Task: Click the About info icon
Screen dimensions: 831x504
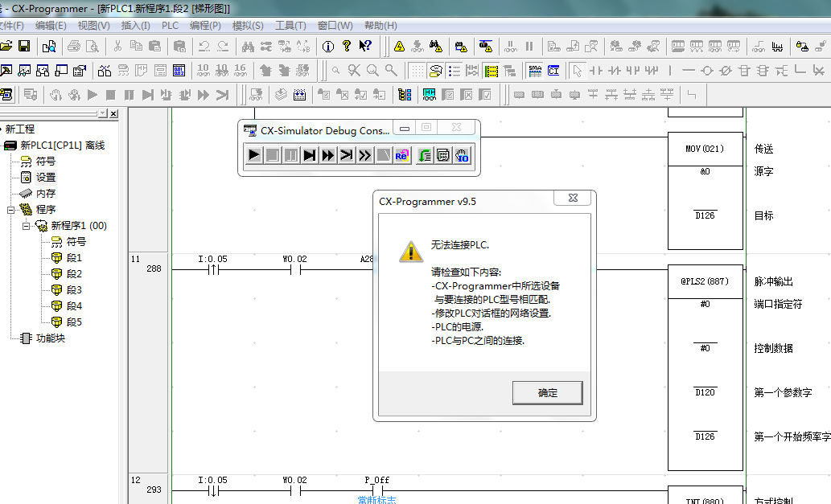Action: tap(328, 46)
